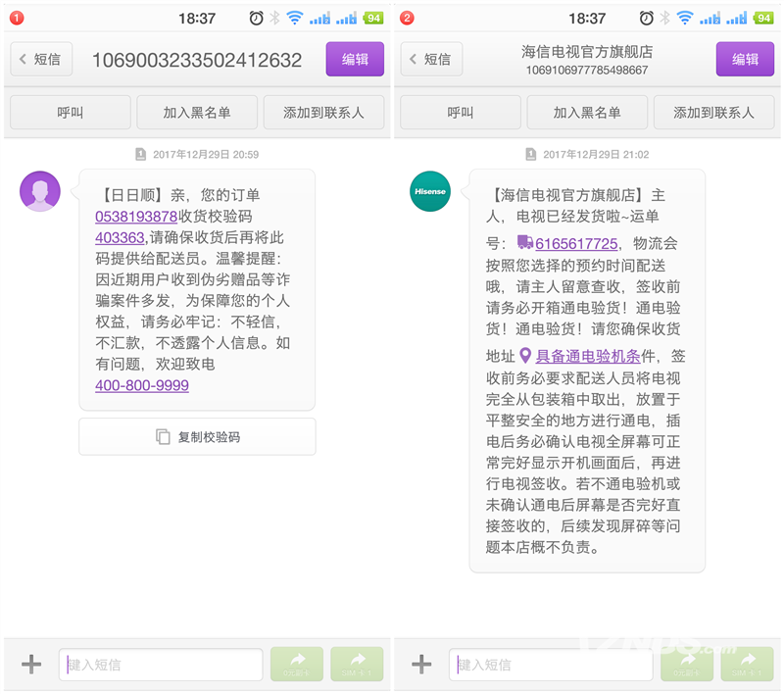Tap 添加到联系人 in right screen
Viewport: 784px width, 694px height.
pyautogui.click(x=713, y=113)
